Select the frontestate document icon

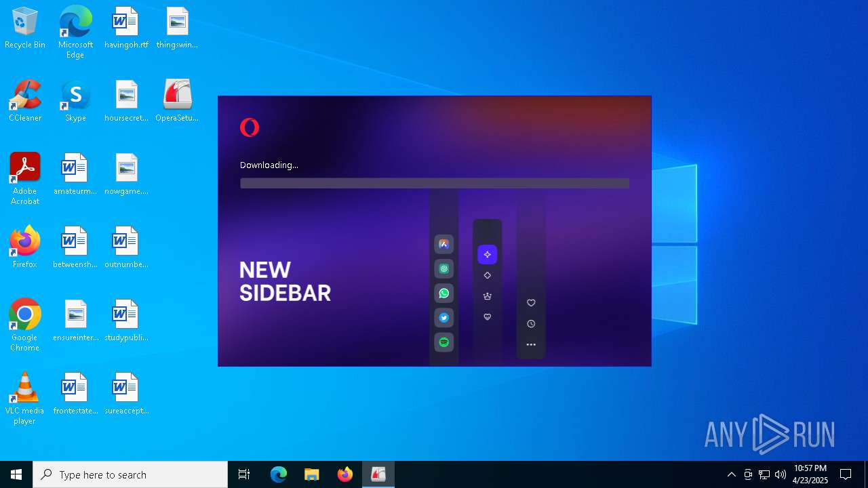click(75, 394)
